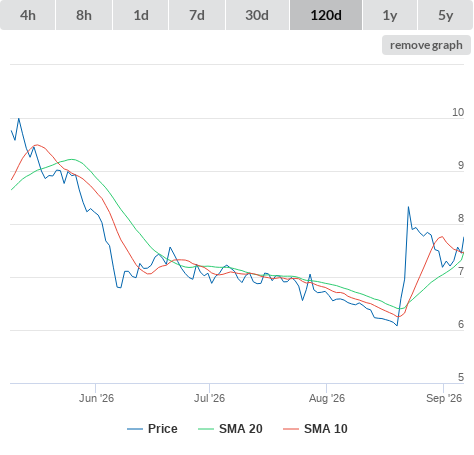Click the Aug '26 axis label

pyautogui.click(x=327, y=398)
